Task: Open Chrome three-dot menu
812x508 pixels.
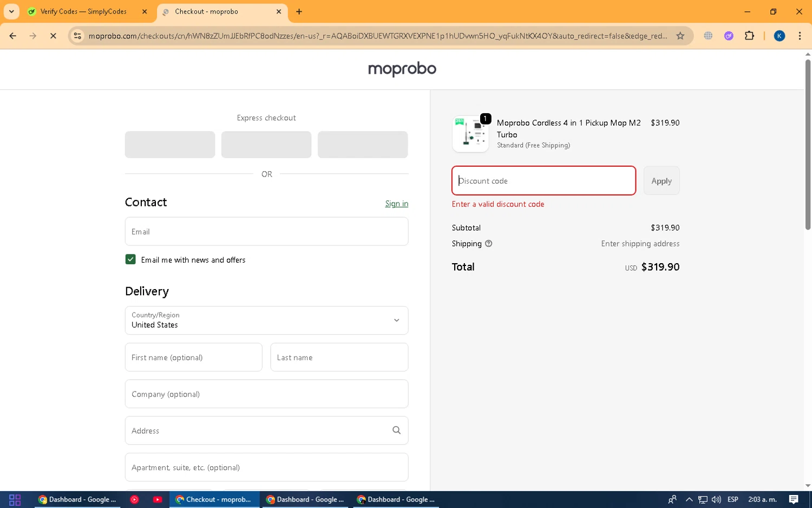Action: 800,36
